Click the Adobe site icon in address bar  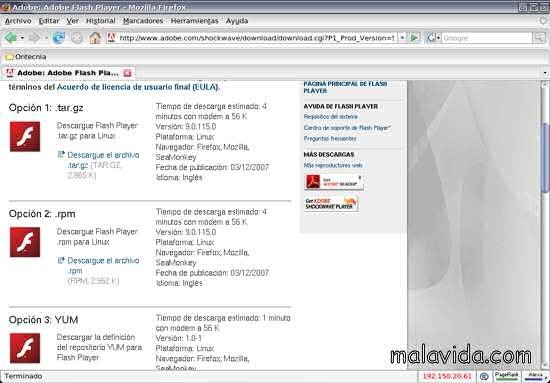pos(112,38)
